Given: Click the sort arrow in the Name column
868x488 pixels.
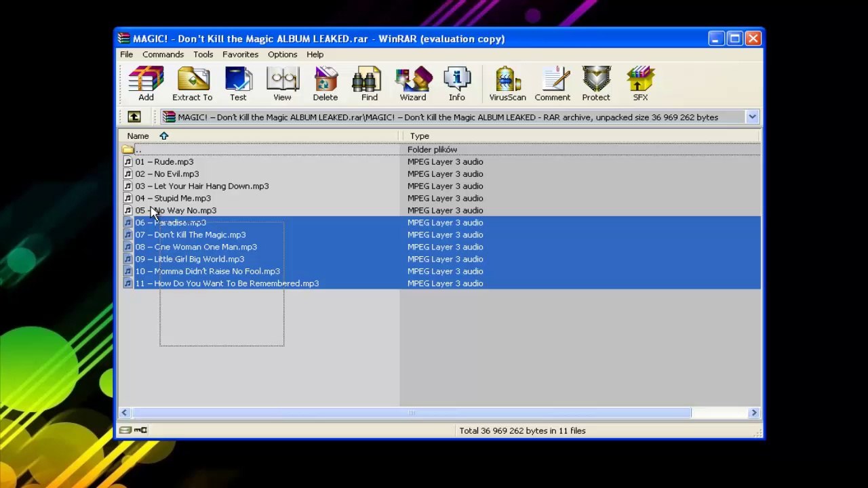Looking at the screenshot, I should coord(163,136).
